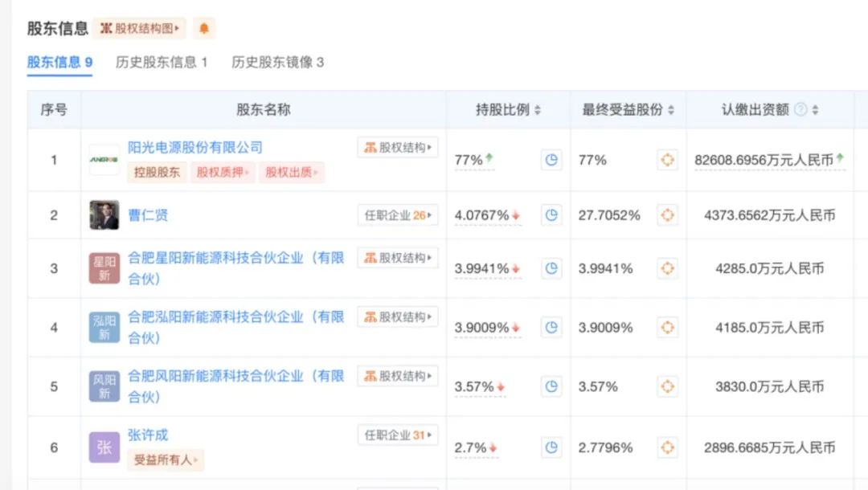Open 阳光电源股份有限公司 company link
This screenshot has height=490, width=868.
tap(195, 148)
